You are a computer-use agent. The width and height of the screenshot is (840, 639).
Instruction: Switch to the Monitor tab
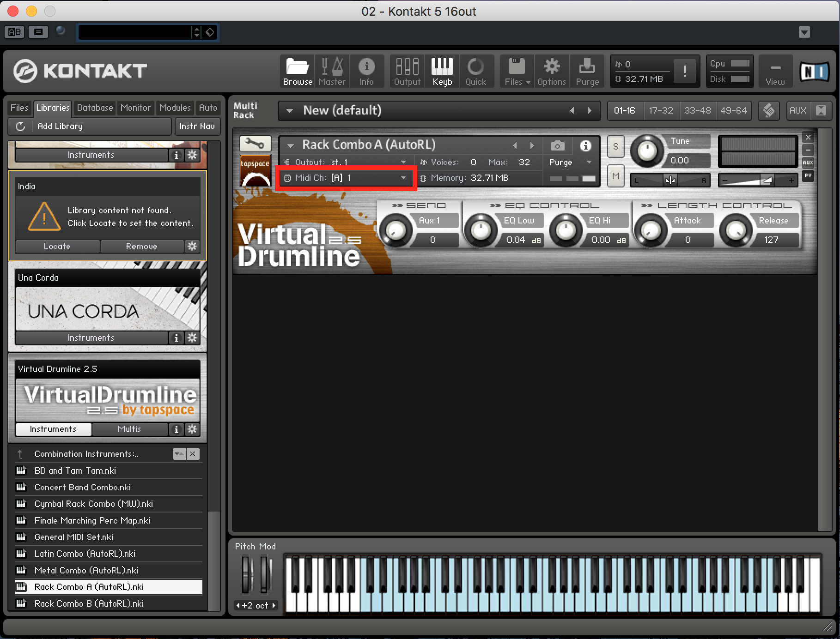tap(135, 108)
